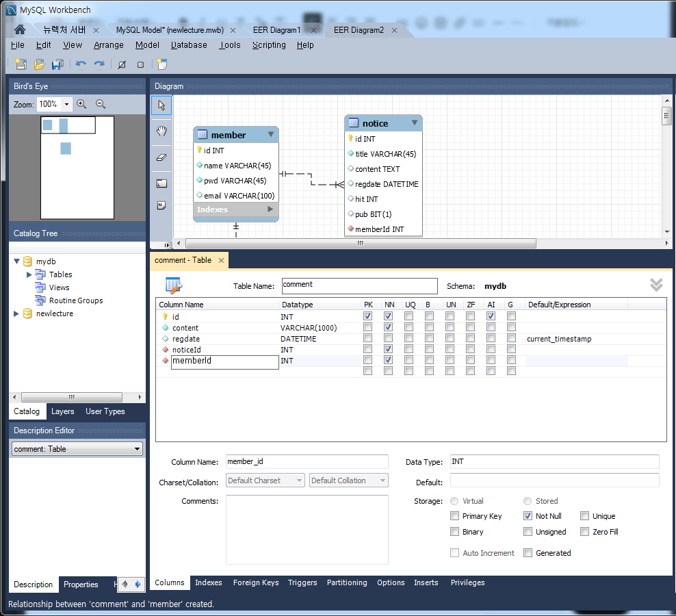Enable the Primary Key checkbox
Viewport: 676px width, 616px height.
coord(454,516)
